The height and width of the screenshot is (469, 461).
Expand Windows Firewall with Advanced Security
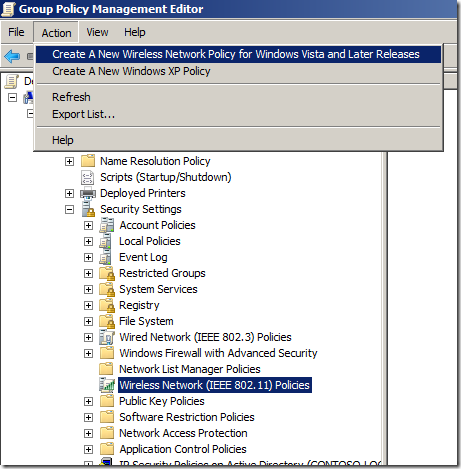88,353
